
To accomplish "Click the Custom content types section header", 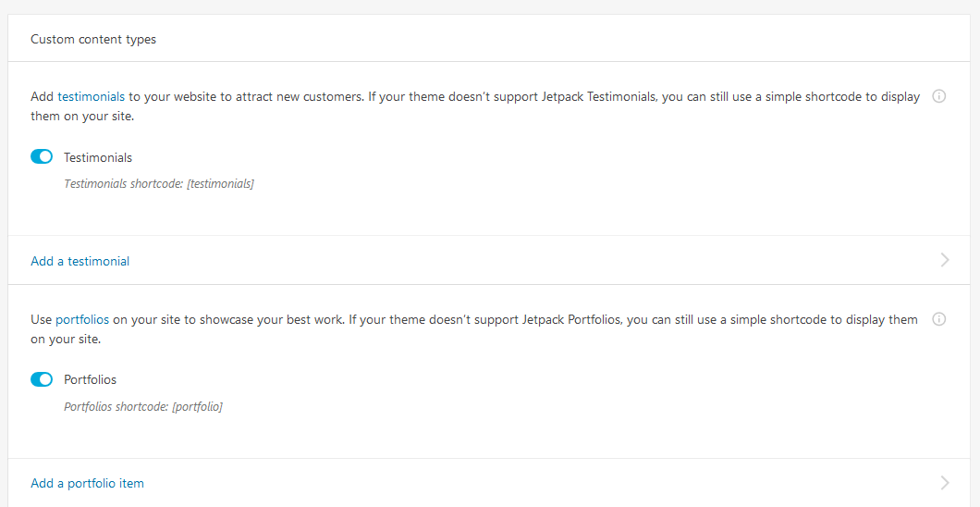I will tap(93, 40).
